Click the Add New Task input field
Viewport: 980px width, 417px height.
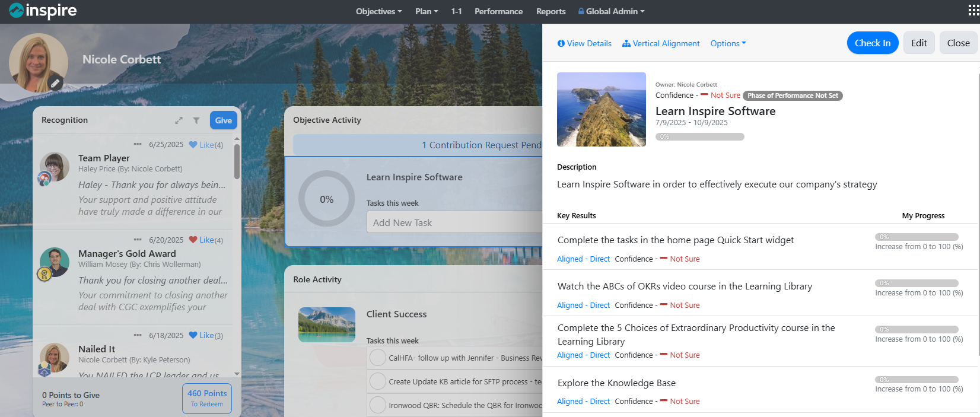pos(454,222)
